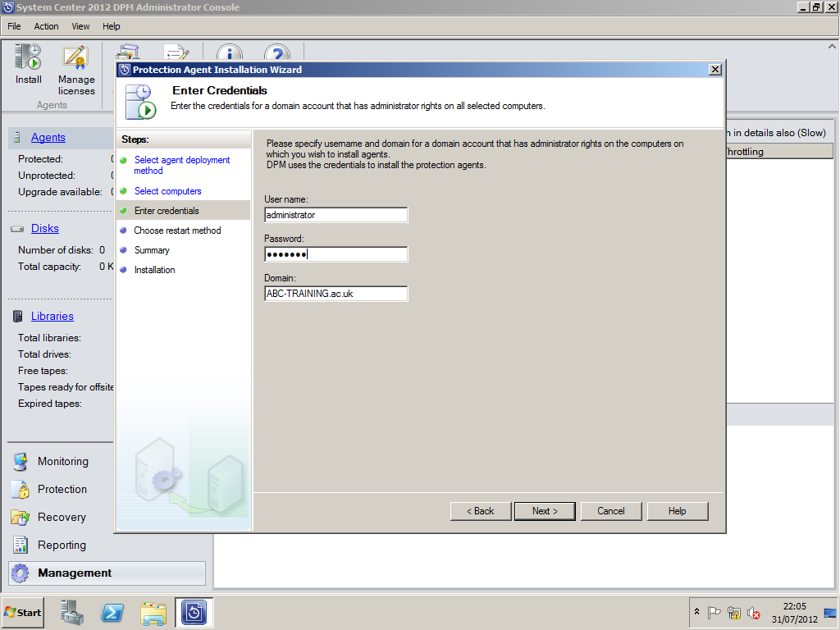Go to the Select computers step
Viewport: 840px width, 630px height.
point(167,191)
